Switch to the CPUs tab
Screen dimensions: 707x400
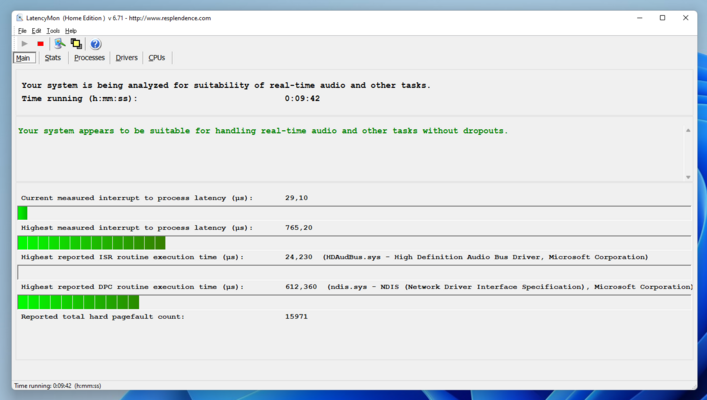157,58
